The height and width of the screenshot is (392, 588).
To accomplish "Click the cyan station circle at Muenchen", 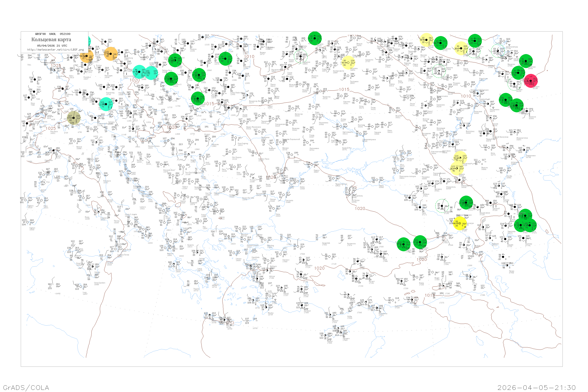I will 106,104.
